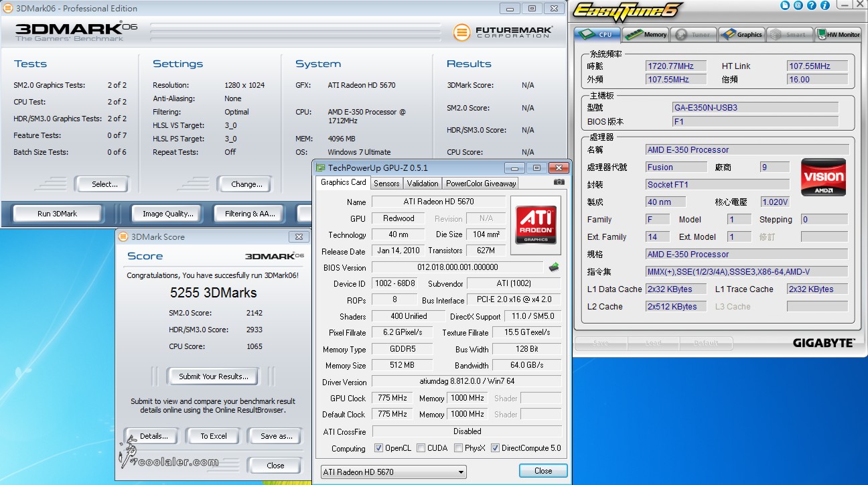Click the 1720.77MHz clock value in EasyTune6
Viewport: 868px width, 485px height.
tap(675, 66)
